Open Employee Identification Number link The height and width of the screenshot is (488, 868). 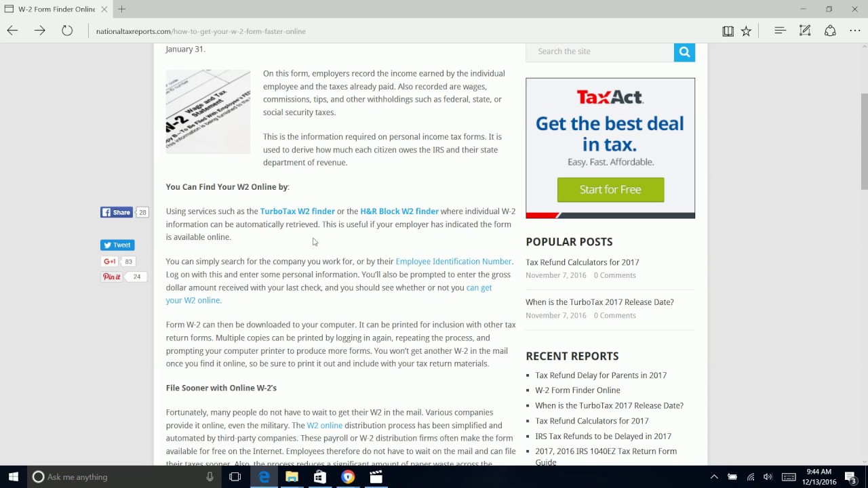(454, 262)
